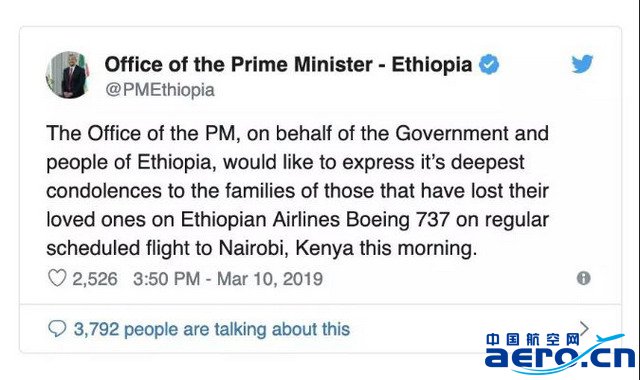Open the tweet info circle icon
This screenshot has width=640, height=380.
584,278
